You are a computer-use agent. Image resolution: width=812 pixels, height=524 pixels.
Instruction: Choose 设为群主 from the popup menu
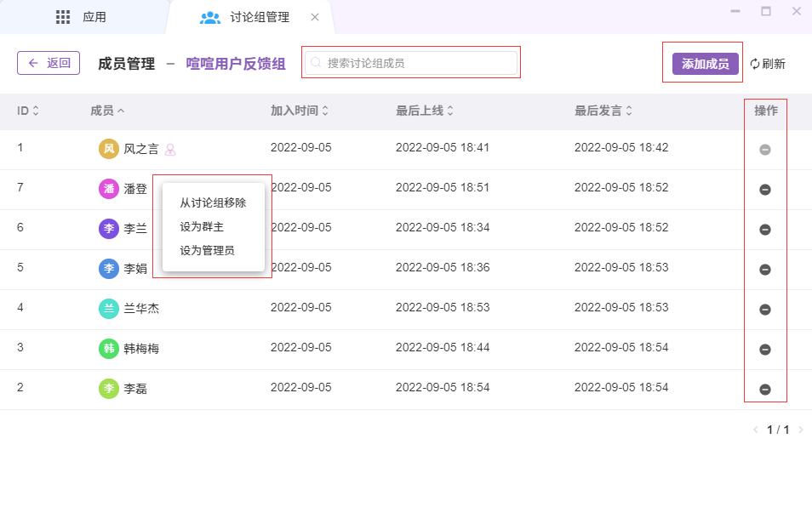(202, 227)
